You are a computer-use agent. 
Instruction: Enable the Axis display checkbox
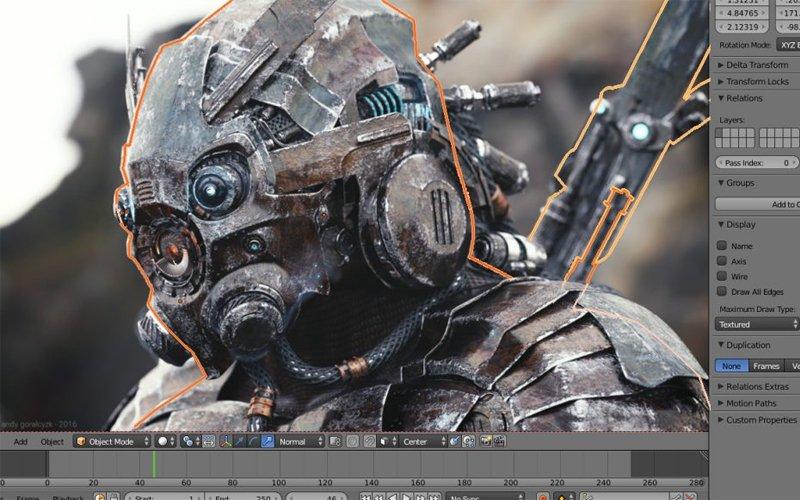[722, 261]
